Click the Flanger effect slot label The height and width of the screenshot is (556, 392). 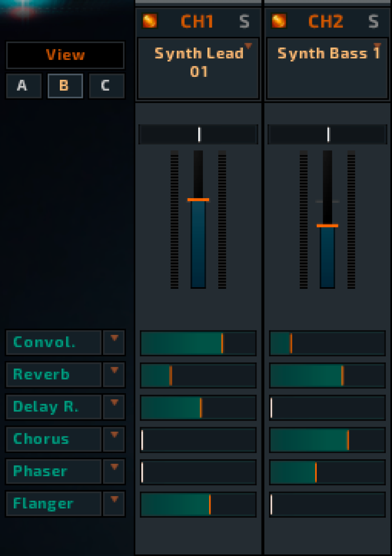pyautogui.click(x=54, y=504)
